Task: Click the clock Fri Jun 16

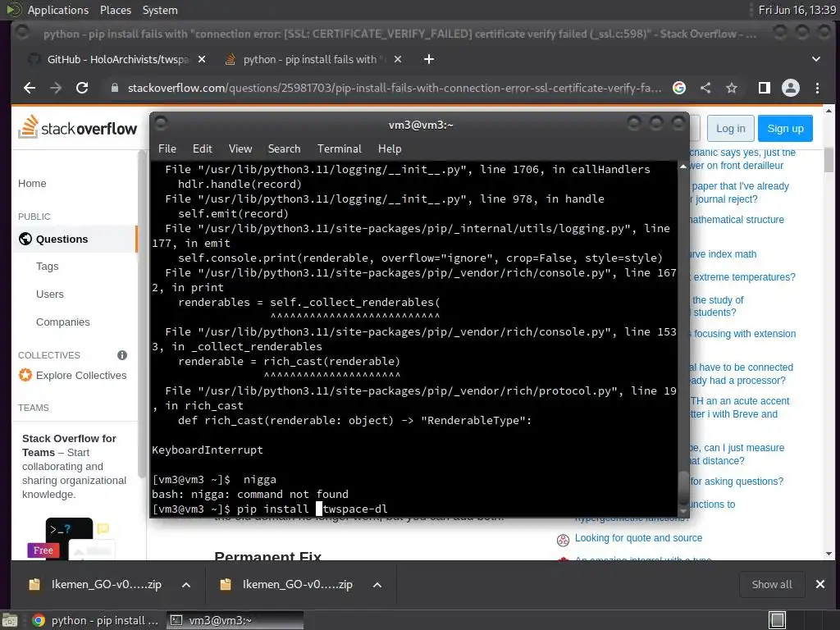Action: pyautogui.click(x=797, y=10)
